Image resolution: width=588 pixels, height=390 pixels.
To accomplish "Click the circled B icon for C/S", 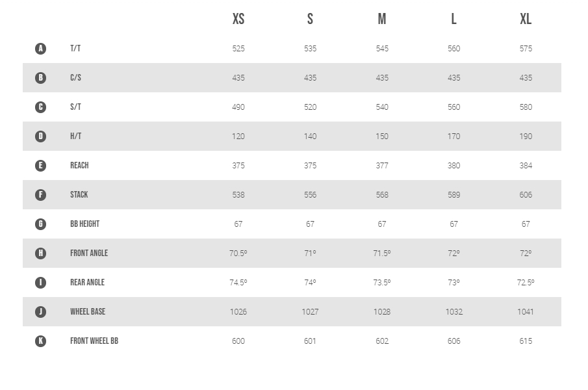I will tap(40, 77).
